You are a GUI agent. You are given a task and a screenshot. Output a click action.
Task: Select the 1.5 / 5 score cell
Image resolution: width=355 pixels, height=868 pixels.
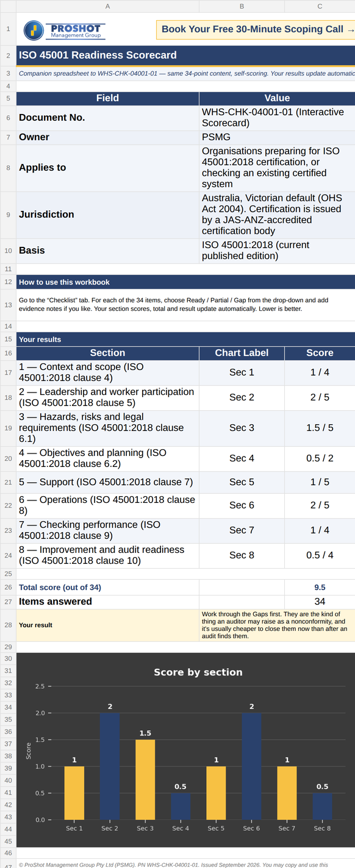(320, 428)
